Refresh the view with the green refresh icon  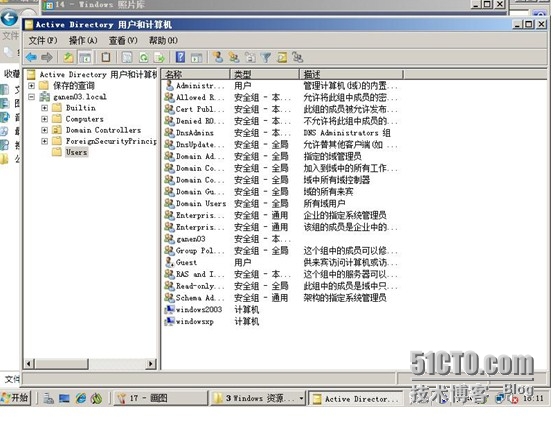click(x=144, y=57)
